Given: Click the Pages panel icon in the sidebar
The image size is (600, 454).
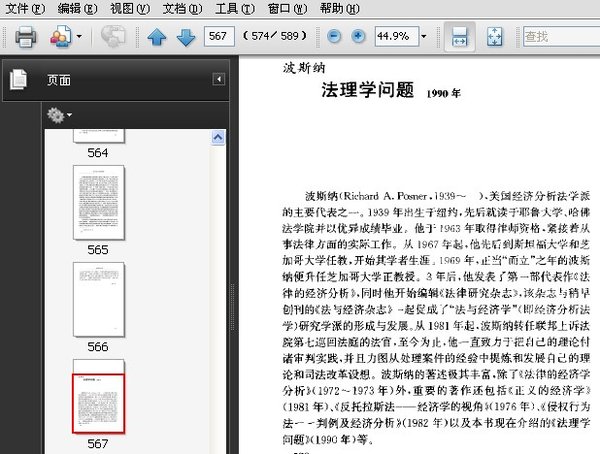Looking at the screenshot, I should click(x=19, y=80).
